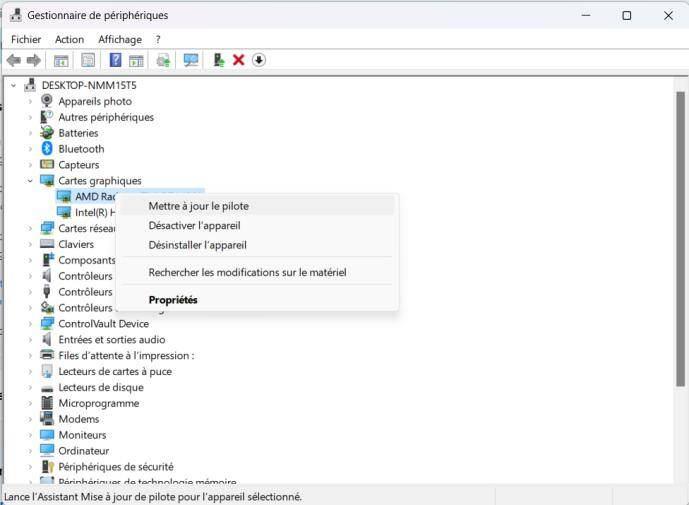Open the Fichier menu
689x505 pixels.
coord(26,39)
